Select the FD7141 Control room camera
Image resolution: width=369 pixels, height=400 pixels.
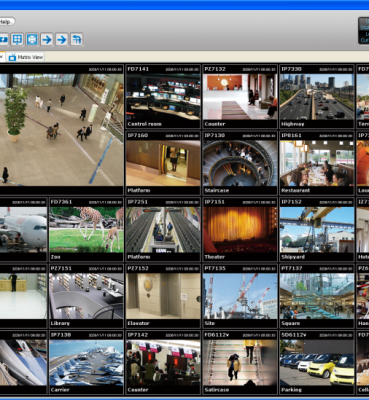(163, 97)
